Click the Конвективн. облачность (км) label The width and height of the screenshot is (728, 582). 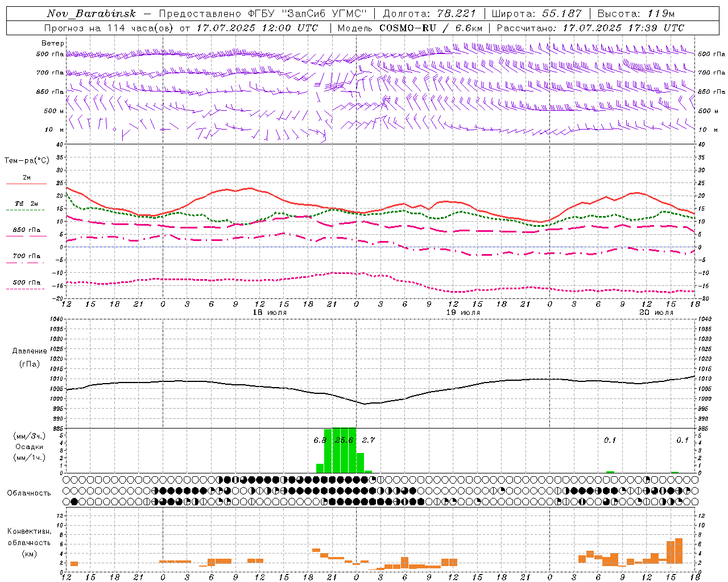(x=29, y=542)
